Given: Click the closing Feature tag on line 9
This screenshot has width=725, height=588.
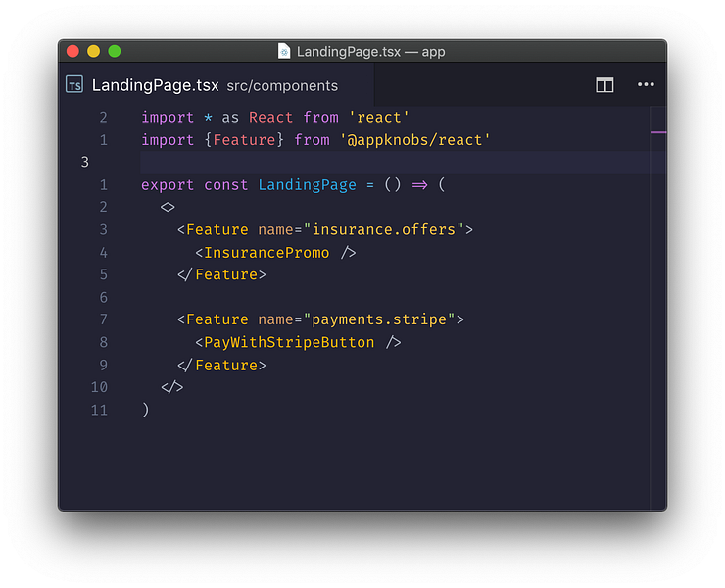Looking at the screenshot, I should click(222, 366).
